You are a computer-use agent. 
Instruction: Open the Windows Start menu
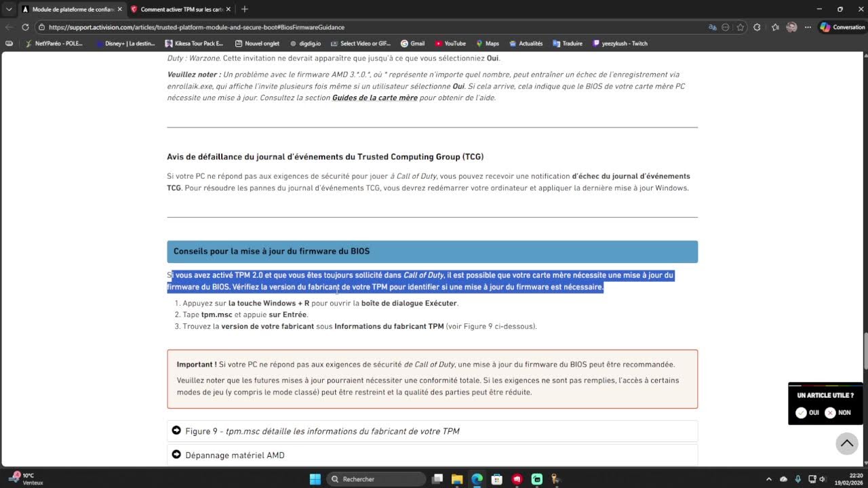[x=315, y=479]
